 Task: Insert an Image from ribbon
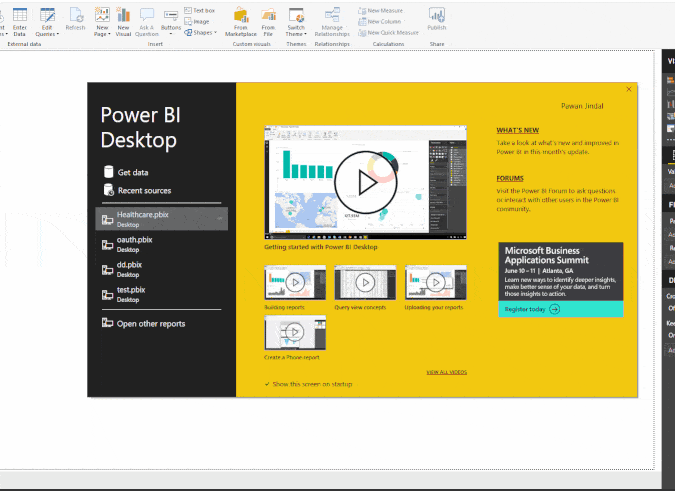pyautogui.click(x=197, y=22)
